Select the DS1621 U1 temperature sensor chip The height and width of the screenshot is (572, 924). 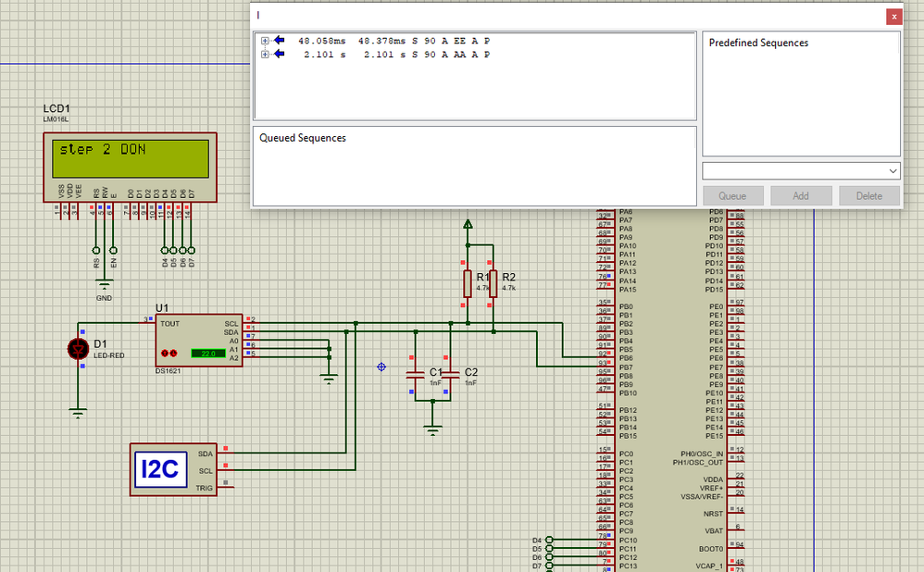[198, 341]
